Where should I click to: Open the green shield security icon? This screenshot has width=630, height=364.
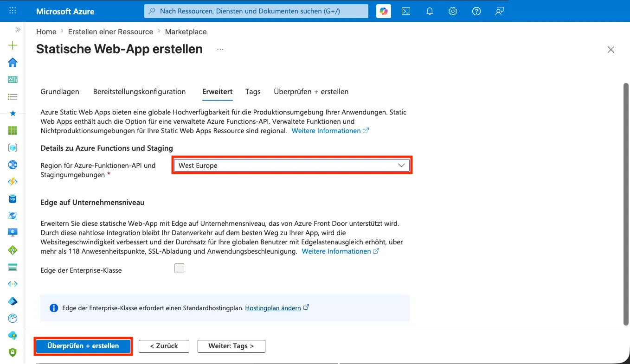(13, 352)
